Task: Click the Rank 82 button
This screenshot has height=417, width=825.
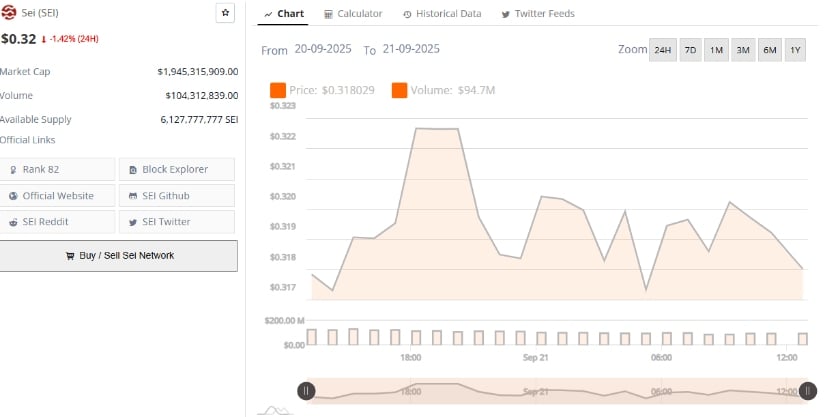Action: pos(57,169)
